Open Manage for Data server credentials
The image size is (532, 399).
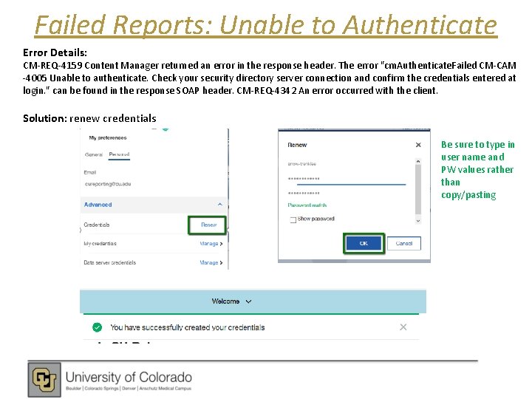tap(211, 262)
